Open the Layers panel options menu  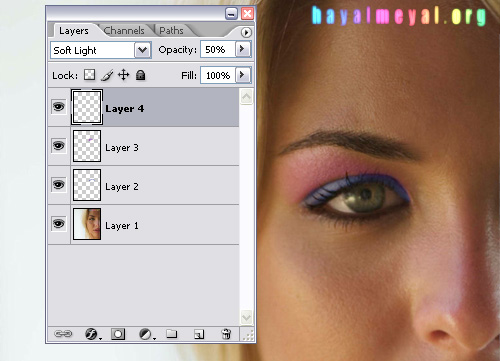pos(246,32)
